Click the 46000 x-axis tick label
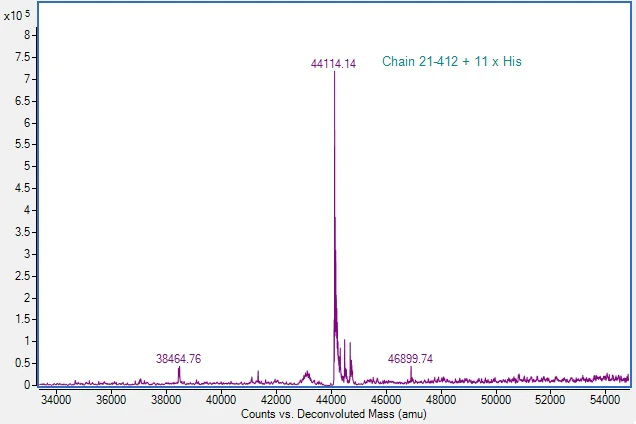This screenshot has width=636, height=424. [x=385, y=400]
